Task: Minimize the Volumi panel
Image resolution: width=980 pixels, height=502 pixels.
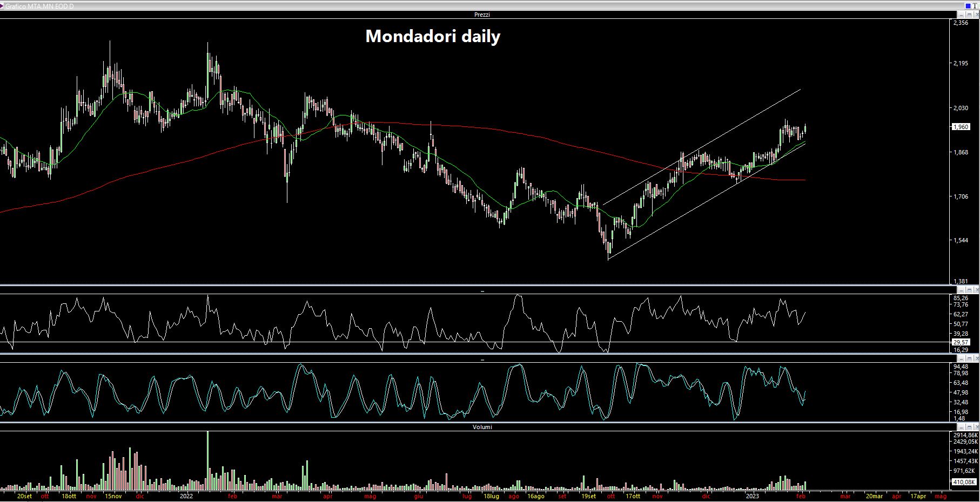Action: [x=961, y=427]
